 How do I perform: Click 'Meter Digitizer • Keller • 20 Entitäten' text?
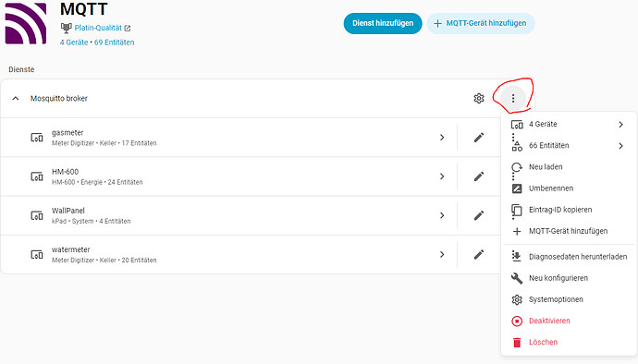click(104, 261)
